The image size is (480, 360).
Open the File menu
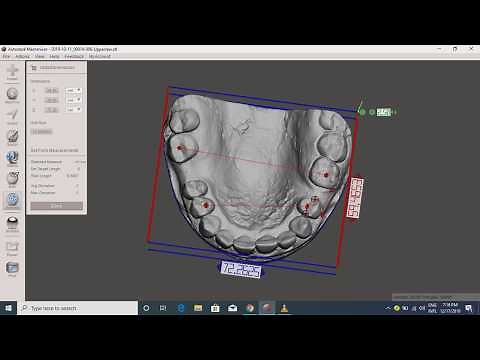6,56
